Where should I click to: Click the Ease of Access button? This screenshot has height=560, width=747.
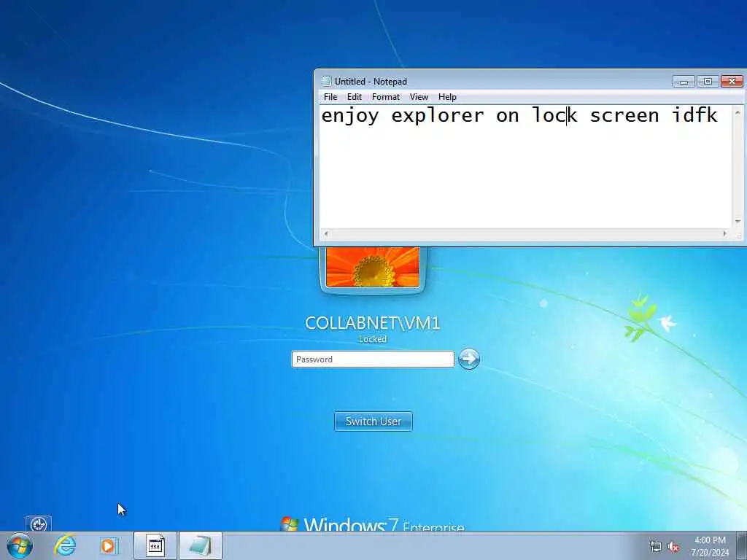click(x=39, y=524)
